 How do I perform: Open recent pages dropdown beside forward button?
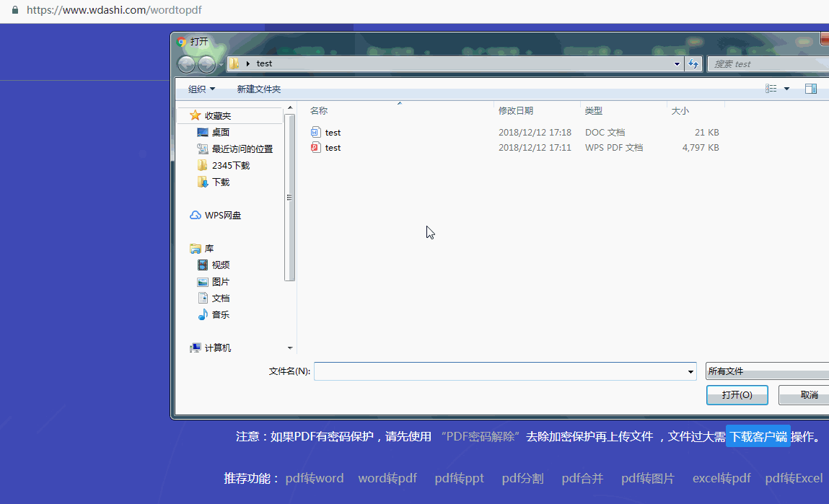pos(221,65)
